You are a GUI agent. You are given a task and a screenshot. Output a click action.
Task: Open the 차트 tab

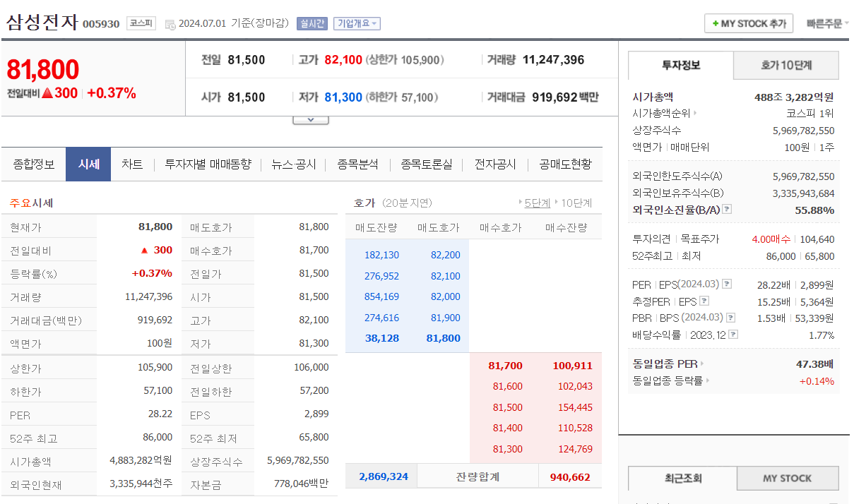(x=132, y=164)
